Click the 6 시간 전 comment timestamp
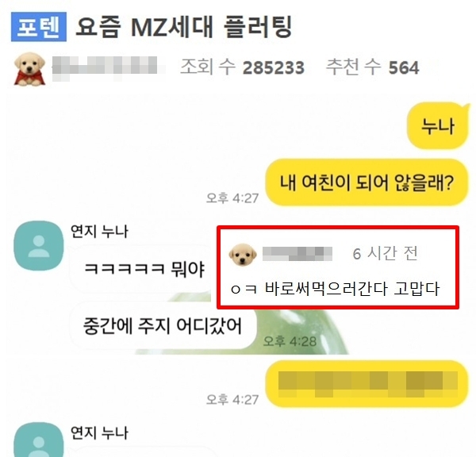Screen dimensions: 476x457 coord(385,254)
